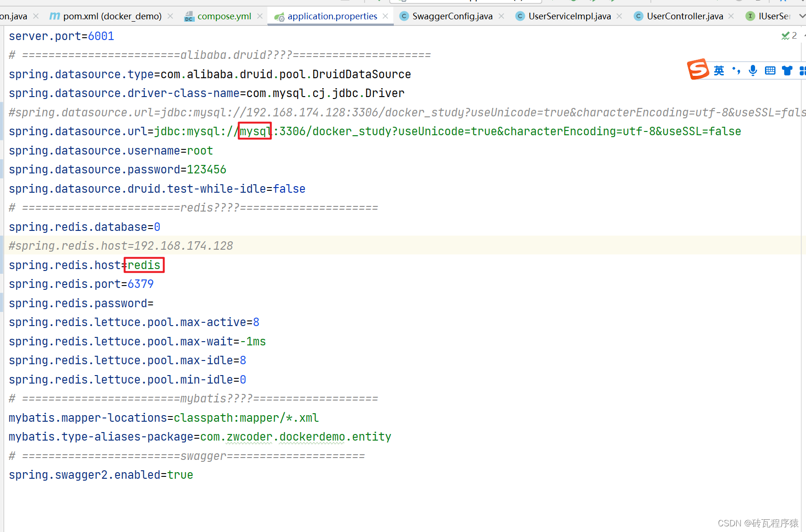Close the UserServiceImpl.java tab
806x532 pixels.
(x=619, y=16)
